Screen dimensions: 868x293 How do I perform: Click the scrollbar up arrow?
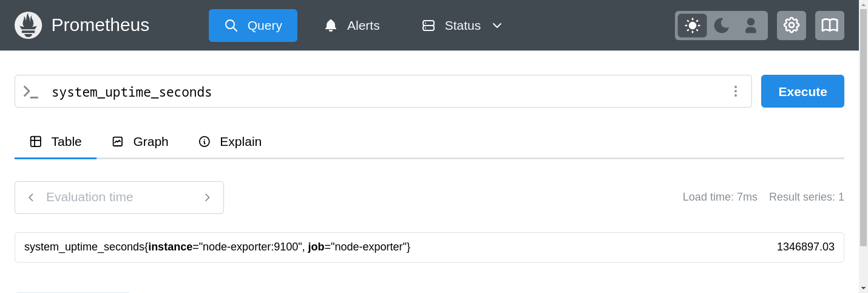point(863,4)
